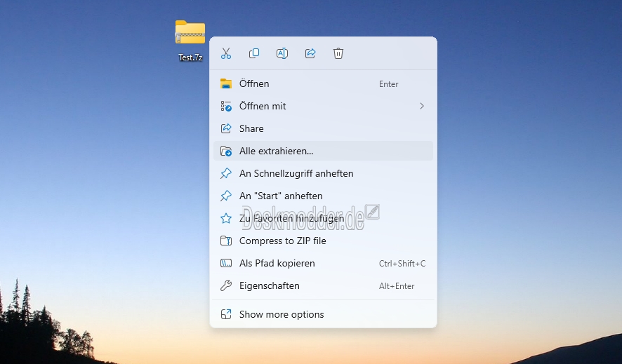This screenshot has width=622, height=364.
Task: Select Alle extrahieren... option
Action: click(x=324, y=151)
